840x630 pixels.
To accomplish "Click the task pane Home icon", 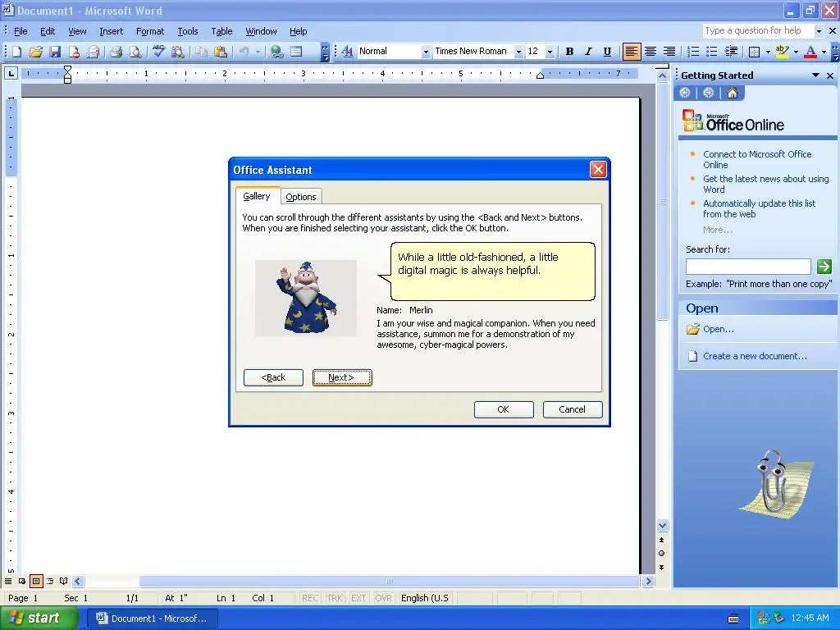I will [x=732, y=94].
